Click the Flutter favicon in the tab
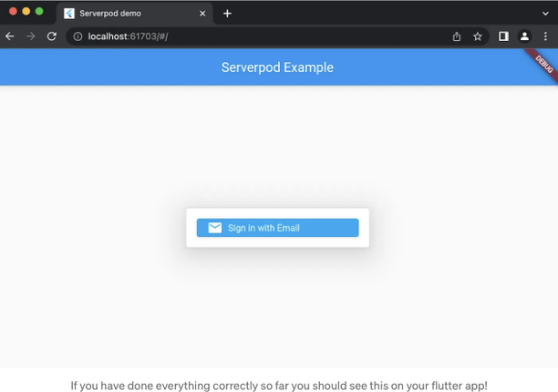The width and height of the screenshot is (558, 392). tap(69, 14)
